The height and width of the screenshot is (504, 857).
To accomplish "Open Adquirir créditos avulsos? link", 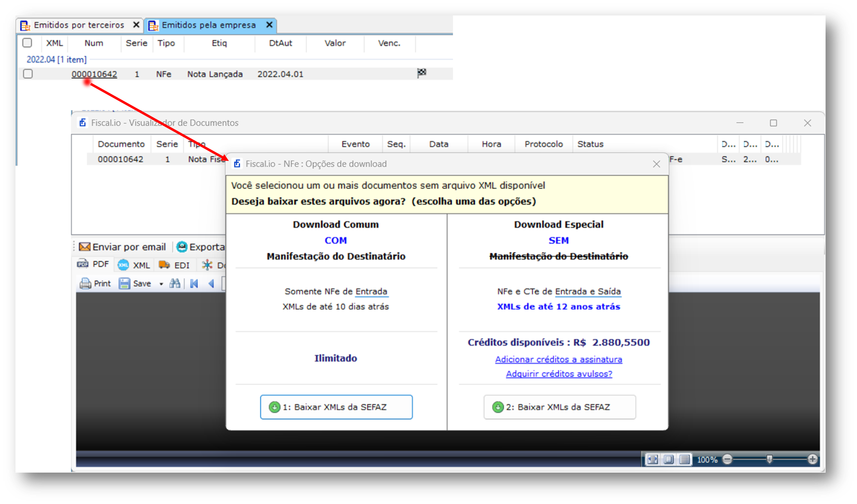I will (x=559, y=374).
